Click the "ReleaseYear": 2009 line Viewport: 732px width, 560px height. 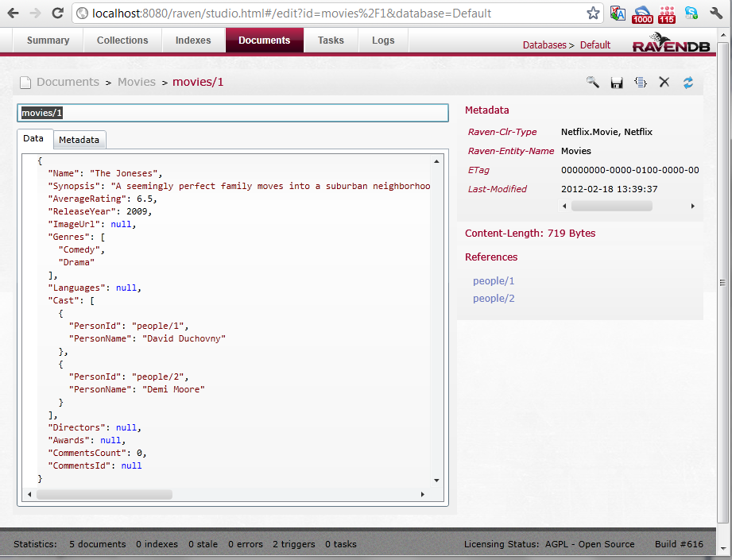click(100, 211)
